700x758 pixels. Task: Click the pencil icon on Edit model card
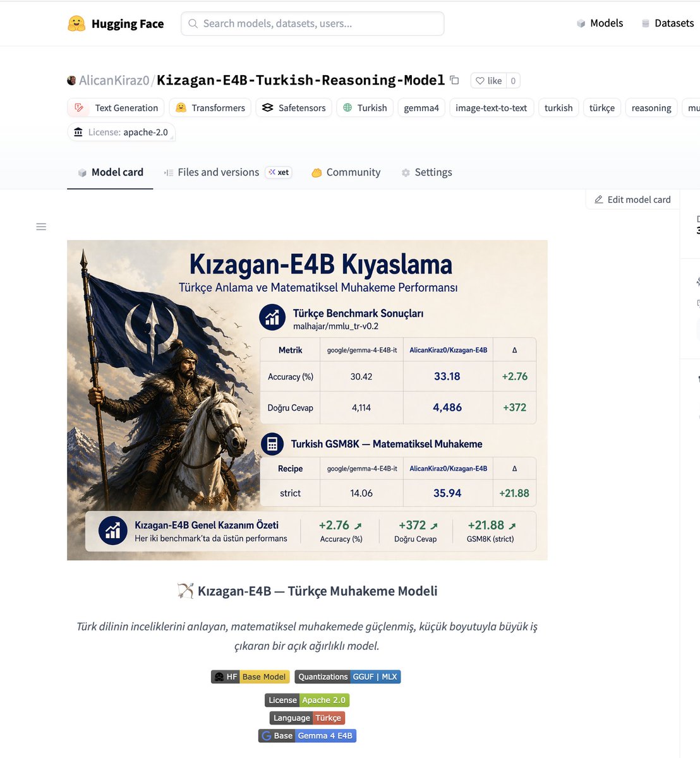598,199
